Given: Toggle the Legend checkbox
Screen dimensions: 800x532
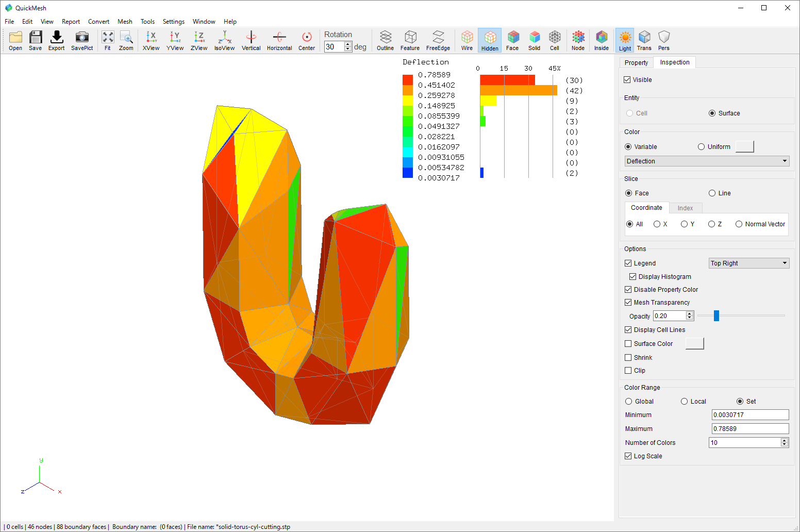Looking at the screenshot, I should (628, 263).
